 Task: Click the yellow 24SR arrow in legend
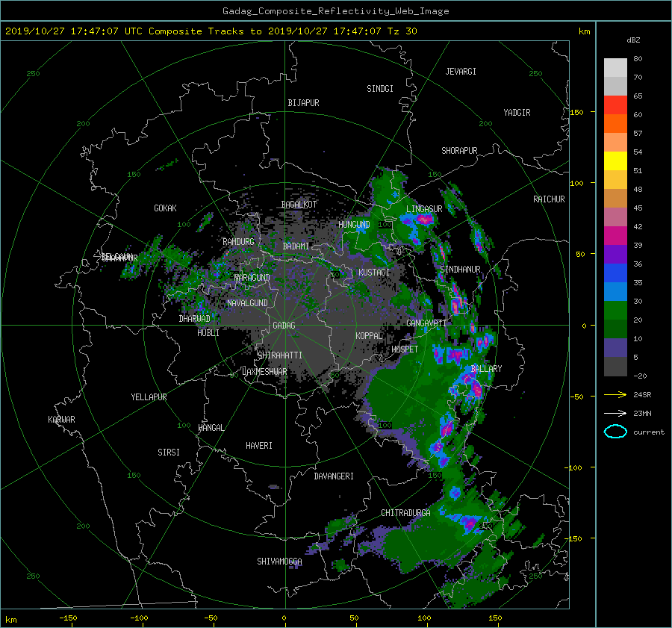[x=615, y=394]
